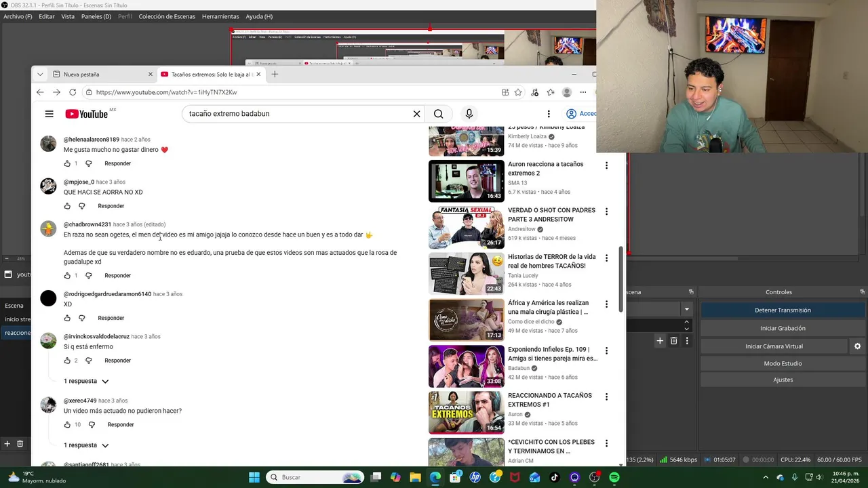Go back in the Edge browser
This screenshot has width=868, height=488.
coord(40,92)
